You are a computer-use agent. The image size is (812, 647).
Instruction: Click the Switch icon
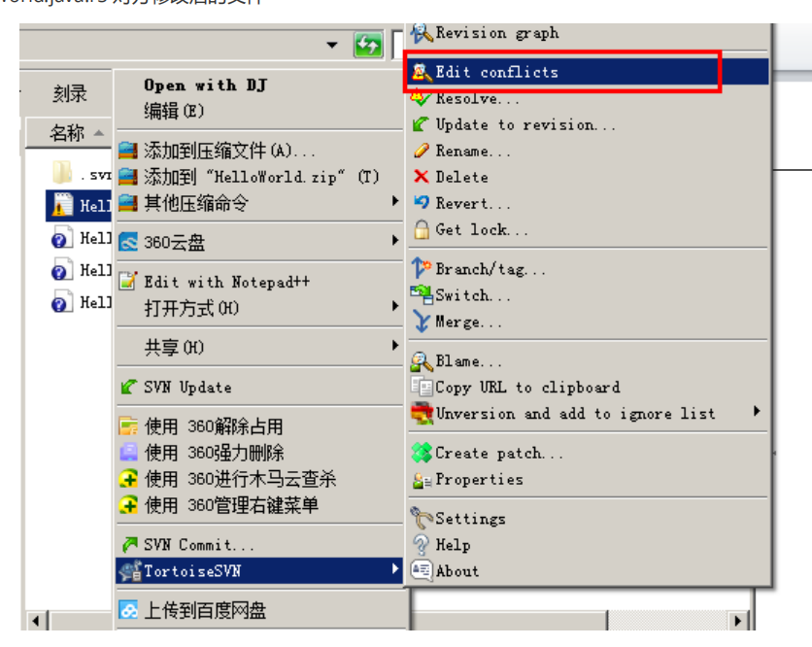[421, 294]
